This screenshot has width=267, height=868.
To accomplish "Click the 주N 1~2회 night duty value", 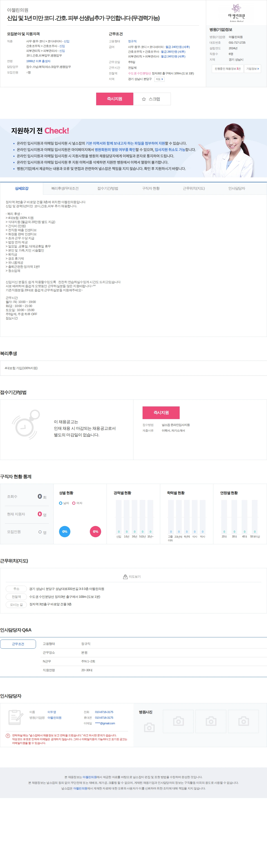I will pyautogui.click(x=88, y=661).
